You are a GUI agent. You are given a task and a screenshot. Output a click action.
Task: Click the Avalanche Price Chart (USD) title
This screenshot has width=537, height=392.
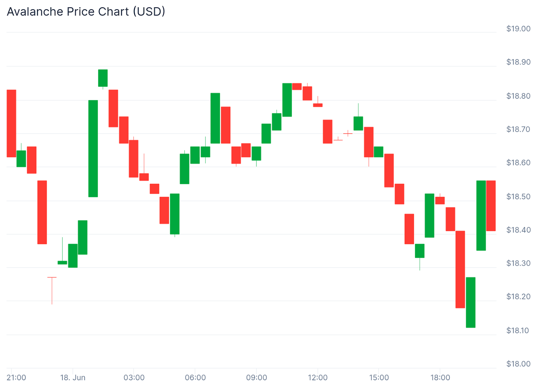(86, 12)
